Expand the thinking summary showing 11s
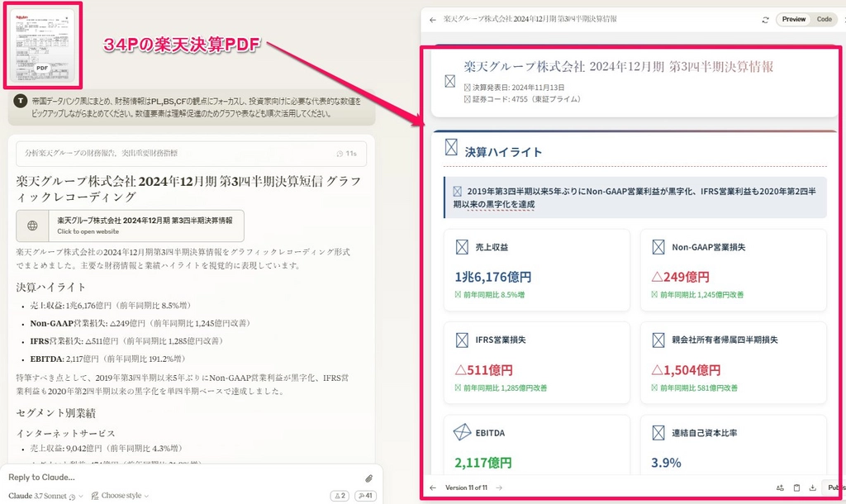 click(191, 153)
